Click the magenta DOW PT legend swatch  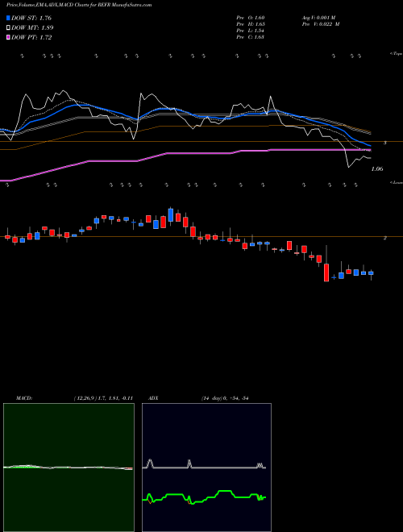(x=8, y=38)
